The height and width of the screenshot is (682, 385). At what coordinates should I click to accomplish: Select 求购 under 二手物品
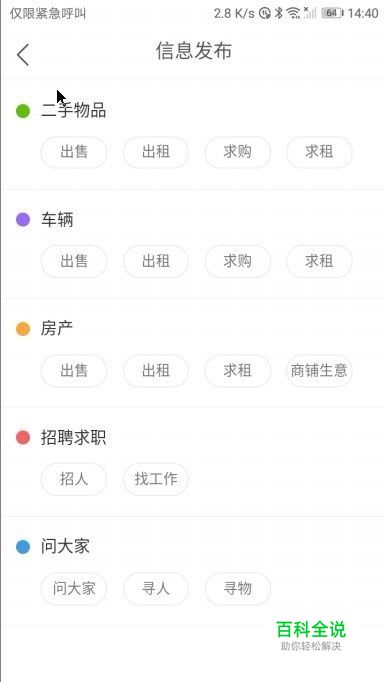[x=238, y=152]
